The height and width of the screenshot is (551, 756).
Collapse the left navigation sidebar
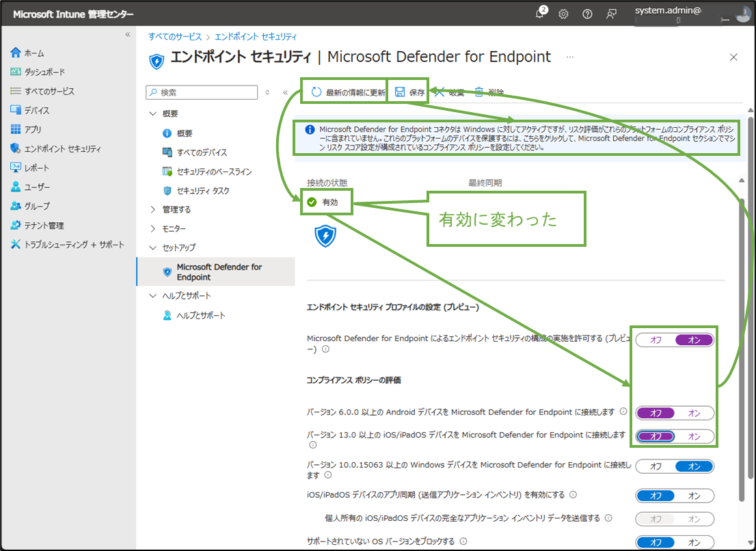[x=128, y=34]
